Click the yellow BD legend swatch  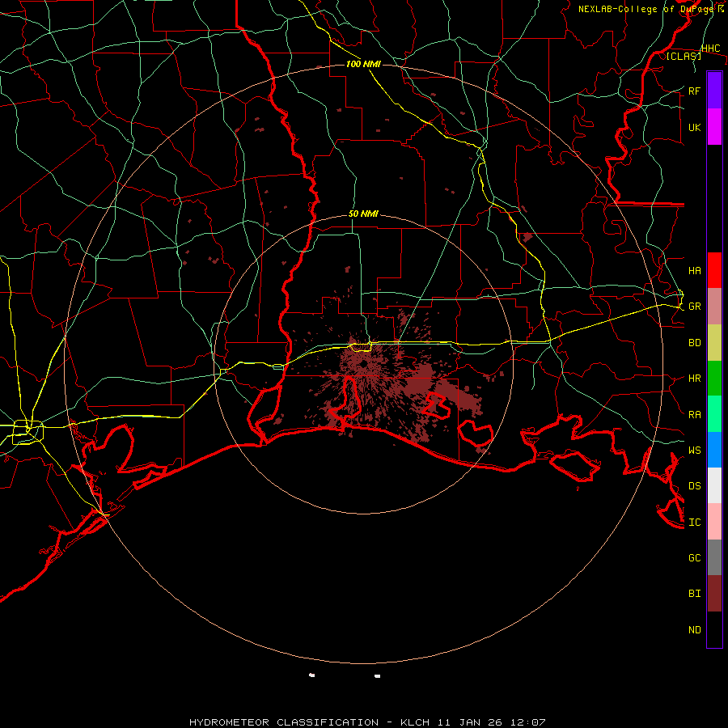[714, 343]
